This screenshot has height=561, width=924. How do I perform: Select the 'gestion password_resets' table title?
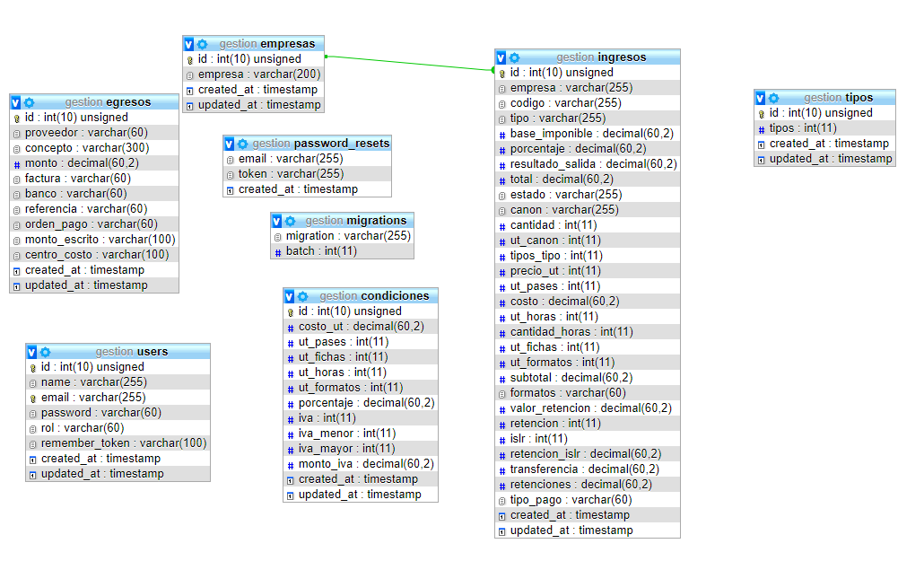coord(320,144)
